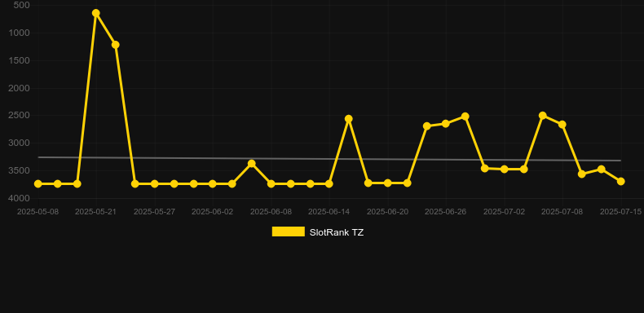Click the data point above 2025-07-08
The height and width of the screenshot is (313, 644).
coord(562,125)
